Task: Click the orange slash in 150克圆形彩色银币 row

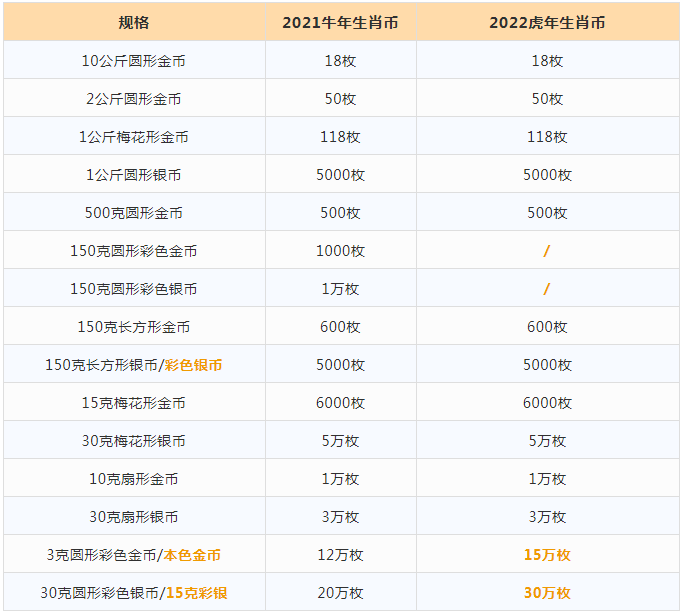Action: 547,288
